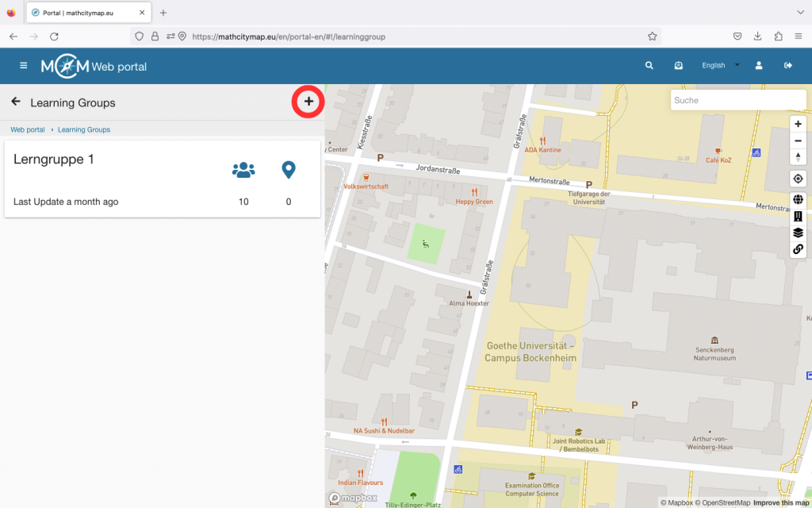
Task: Open the inbox icon in header
Action: click(678, 66)
